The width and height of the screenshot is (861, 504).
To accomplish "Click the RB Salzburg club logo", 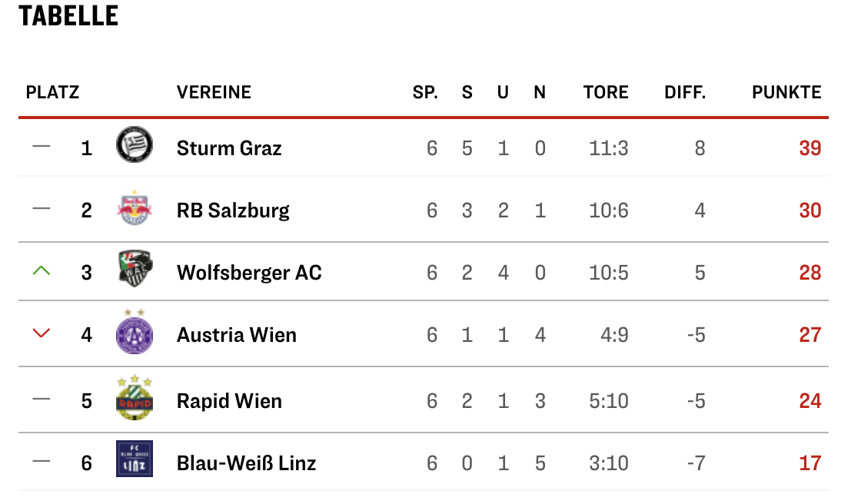I will pyautogui.click(x=135, y=209).
